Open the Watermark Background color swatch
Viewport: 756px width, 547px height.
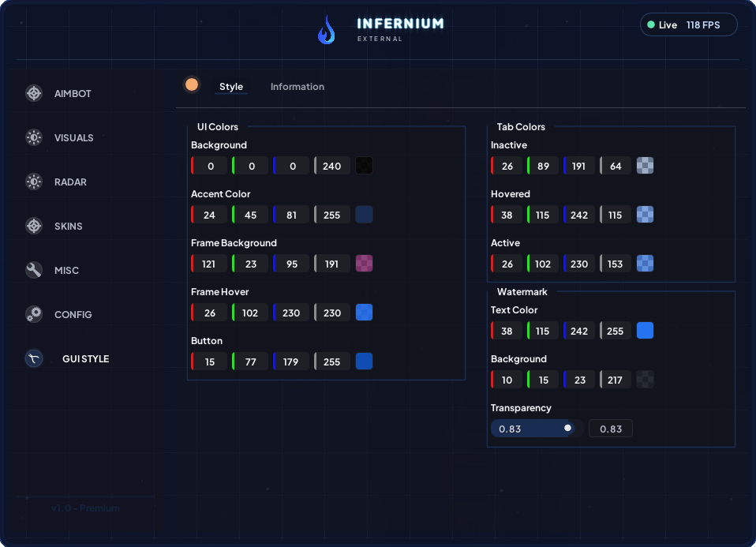(645, 380)
